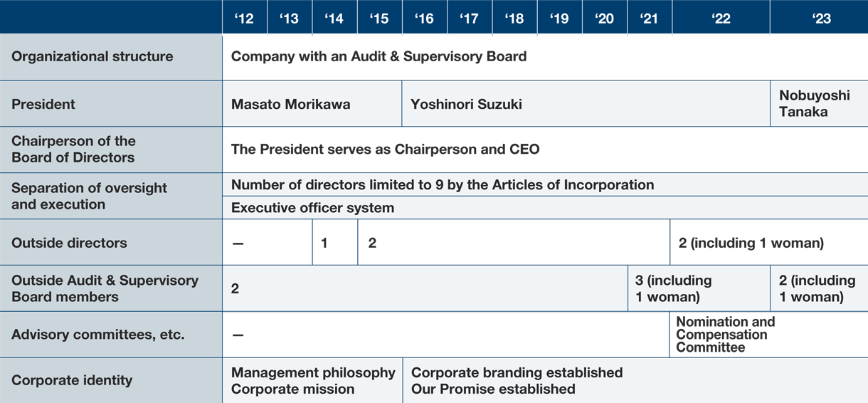Image resolution: width=868 pixels, height=403 pixels.
Task: Select the Nomination and Compensation Committee cell
Action: point(769,335)
